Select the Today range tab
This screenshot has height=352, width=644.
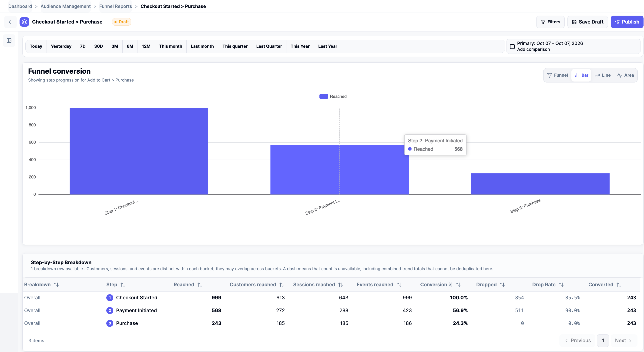point(36,46)
